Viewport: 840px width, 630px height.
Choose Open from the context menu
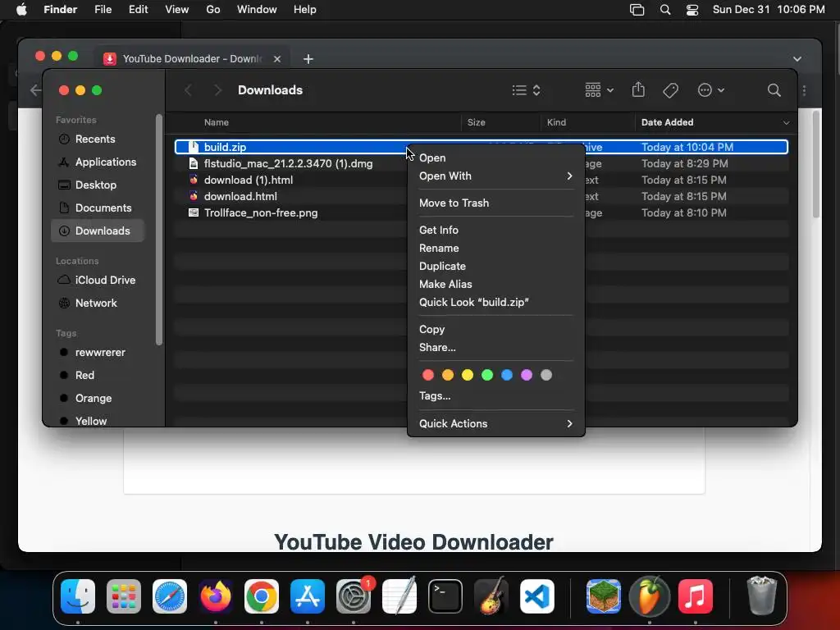click(495, 157)
